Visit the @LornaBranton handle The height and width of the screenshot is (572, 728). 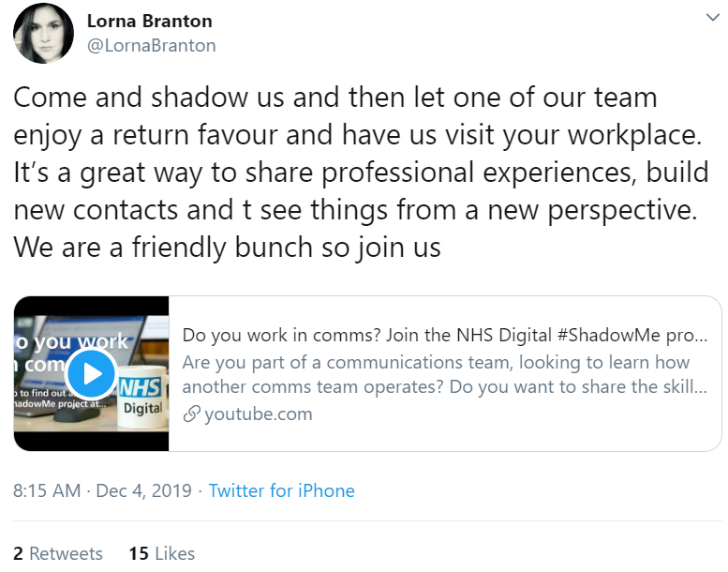[151, 45]
